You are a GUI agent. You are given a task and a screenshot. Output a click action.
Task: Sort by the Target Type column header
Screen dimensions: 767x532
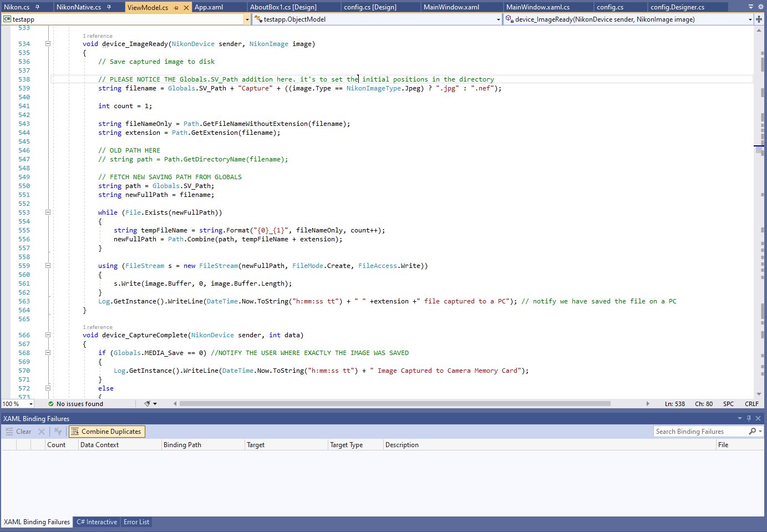[x=355, y=445]
